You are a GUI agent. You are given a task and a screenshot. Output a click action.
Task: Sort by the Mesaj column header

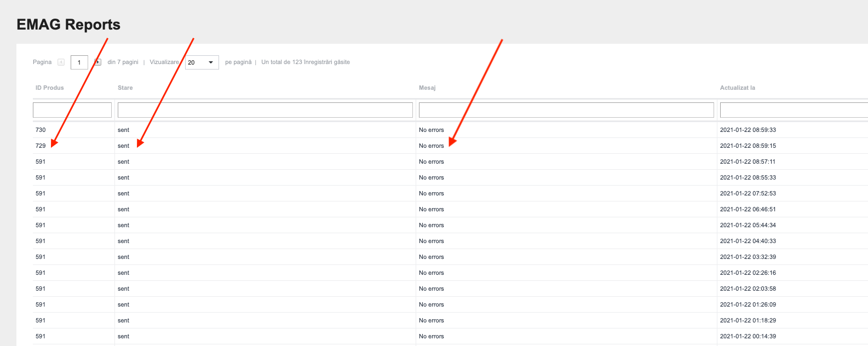(x=427, y=88)
